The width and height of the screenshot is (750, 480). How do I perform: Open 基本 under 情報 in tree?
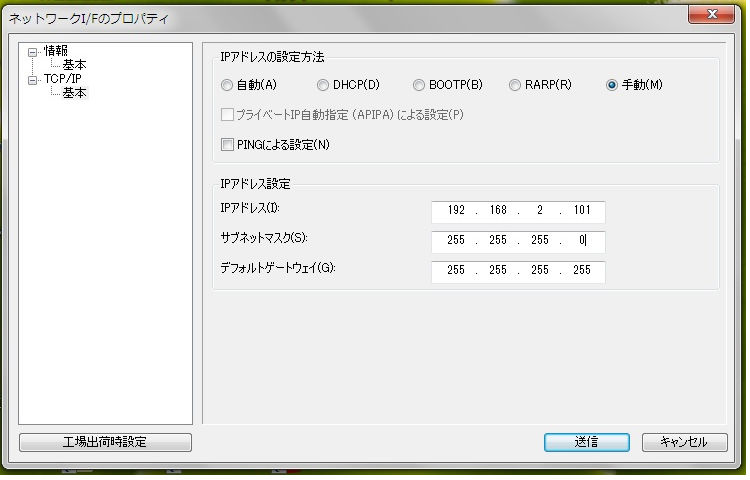pos(75,65)
